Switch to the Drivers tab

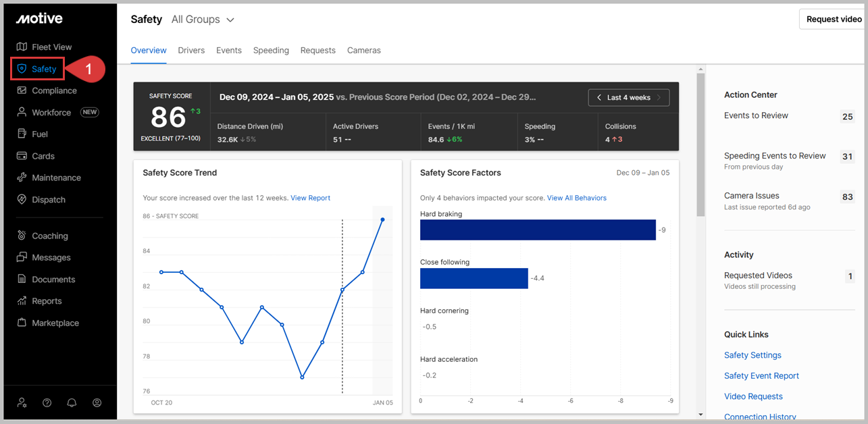point(191,51)
